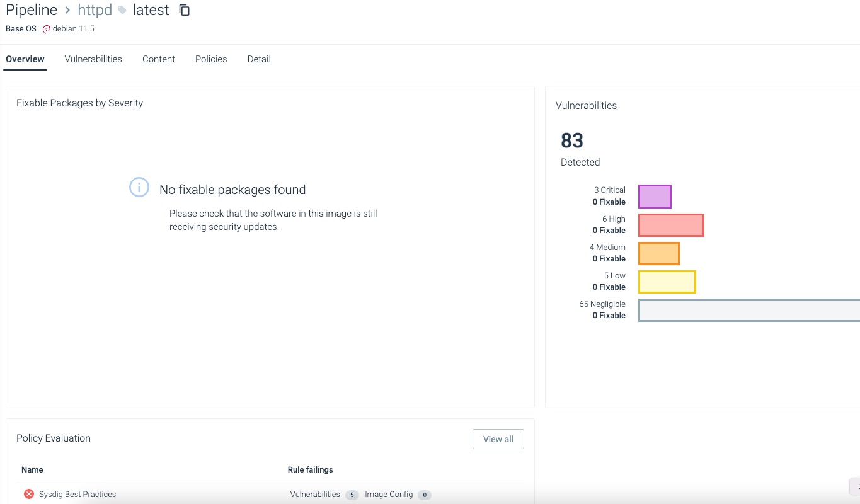
Task: Click the httpd breadcrumb link
Action: [95, 11]
